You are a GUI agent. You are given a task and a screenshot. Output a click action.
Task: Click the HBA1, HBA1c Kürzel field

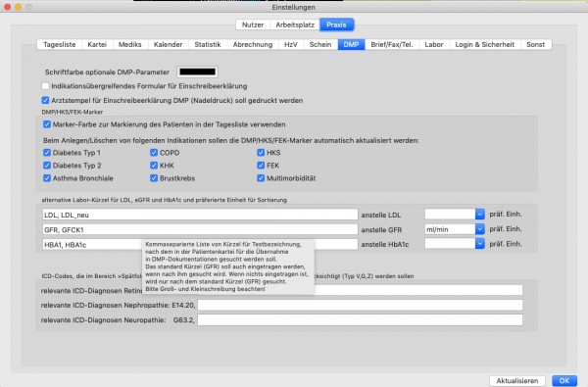[x=200, y=244]
